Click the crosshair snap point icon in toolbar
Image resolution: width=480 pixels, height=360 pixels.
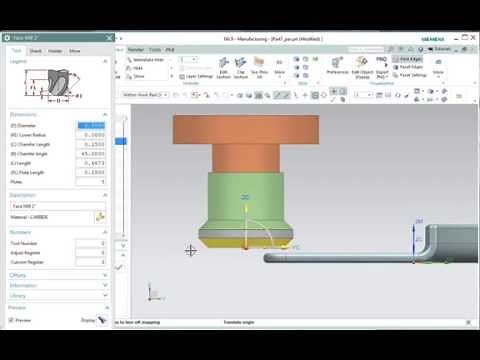pos(305,95)
